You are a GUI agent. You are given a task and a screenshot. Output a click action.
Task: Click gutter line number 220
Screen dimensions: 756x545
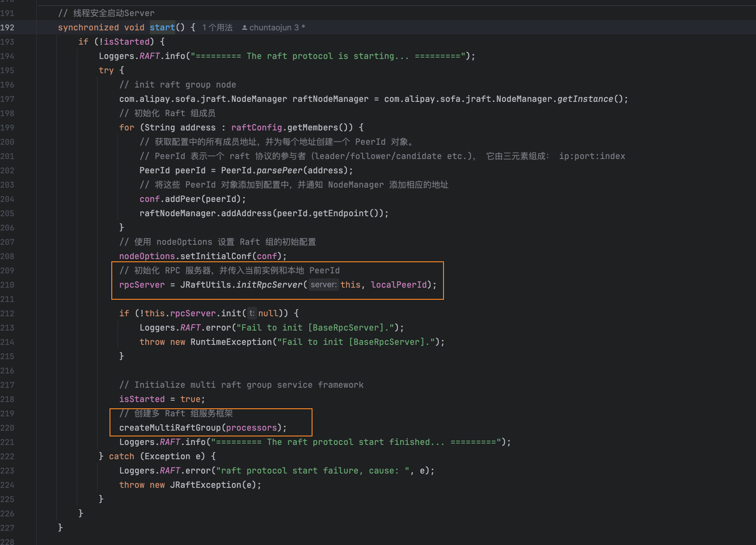click(7, 428)
